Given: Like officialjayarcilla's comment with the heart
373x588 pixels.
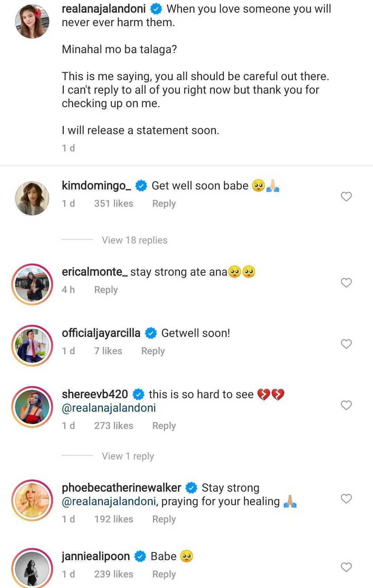Looking at the screenshot, I should [346, 344].
